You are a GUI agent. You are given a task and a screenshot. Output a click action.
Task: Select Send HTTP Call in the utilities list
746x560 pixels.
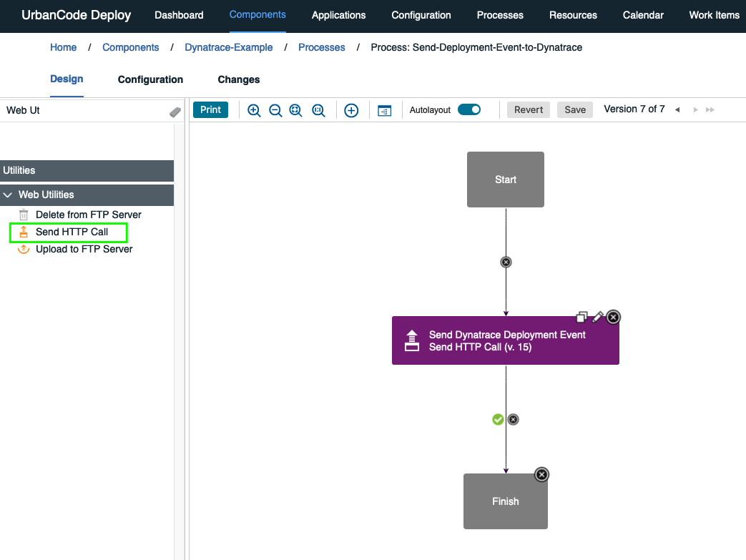click(68, 232)
